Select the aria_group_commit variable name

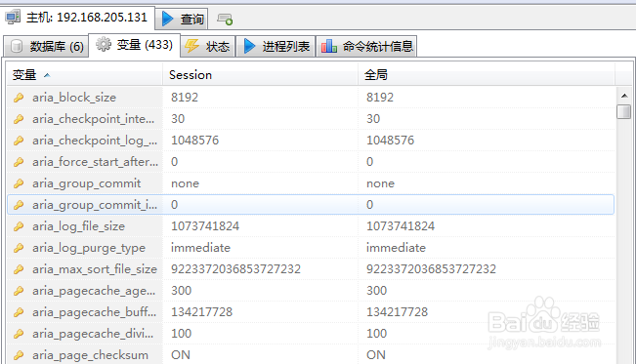(x=87, y=183)
